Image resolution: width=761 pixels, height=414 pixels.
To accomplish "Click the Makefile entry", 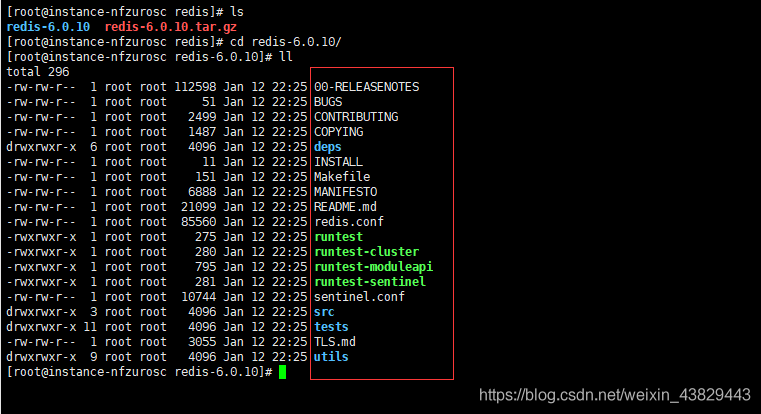I will coord(342,177).
